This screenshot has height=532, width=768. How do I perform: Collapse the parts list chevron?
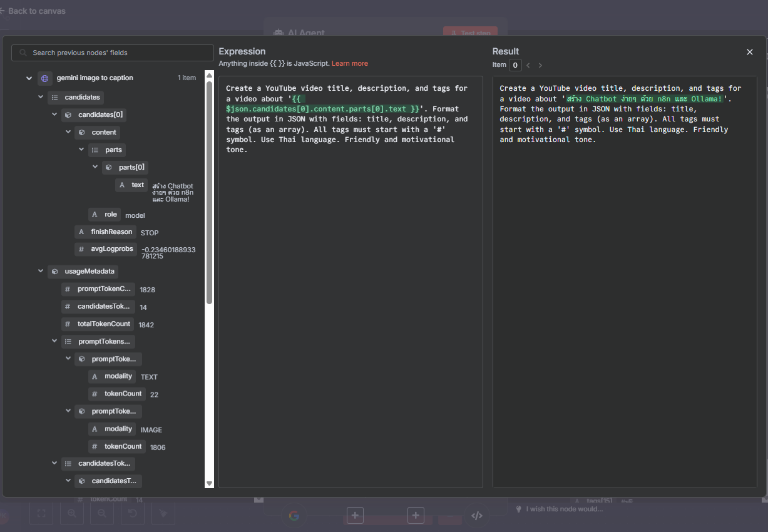click(x=81, y=150)
